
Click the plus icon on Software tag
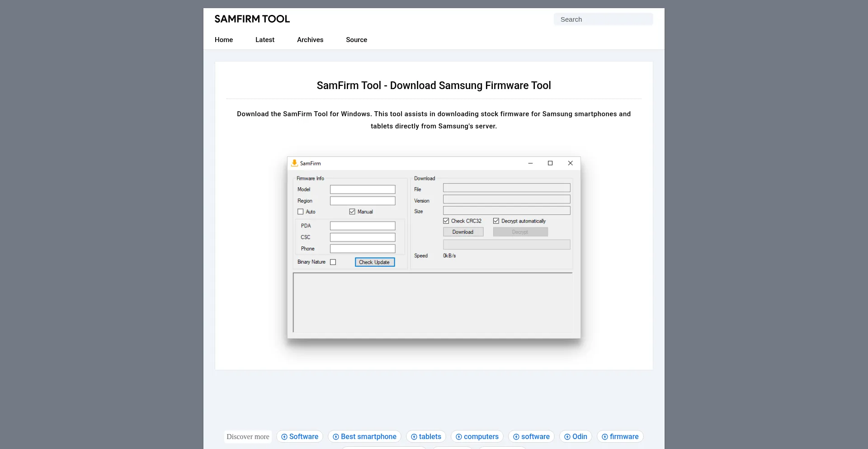tap(284, 437)
